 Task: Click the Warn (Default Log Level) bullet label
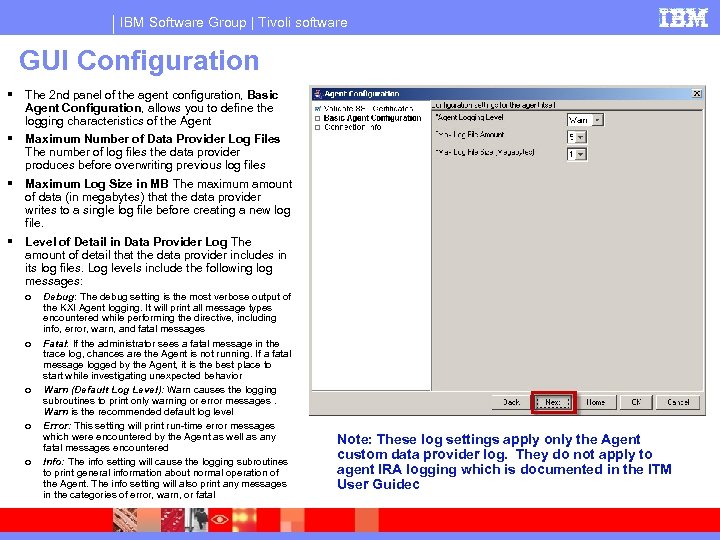[x=103, y=390]
